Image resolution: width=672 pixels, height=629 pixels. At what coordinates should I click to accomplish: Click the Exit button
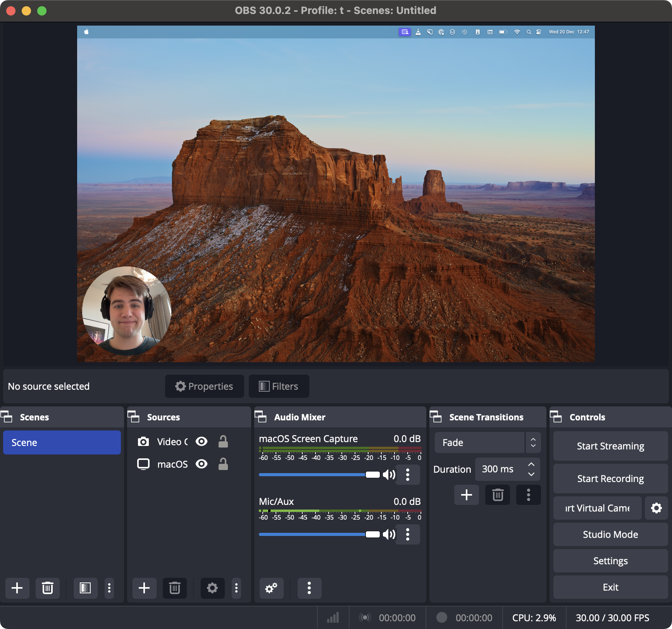pos(610,587)
